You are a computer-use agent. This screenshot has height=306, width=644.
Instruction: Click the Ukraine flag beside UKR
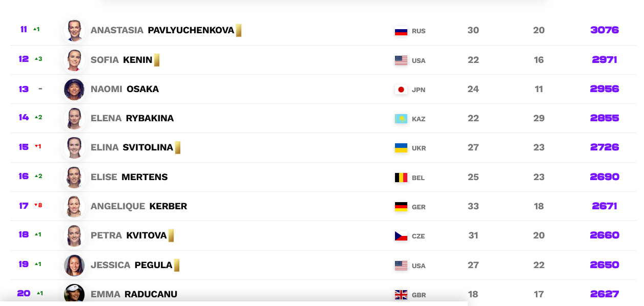(x=401, y=148)
